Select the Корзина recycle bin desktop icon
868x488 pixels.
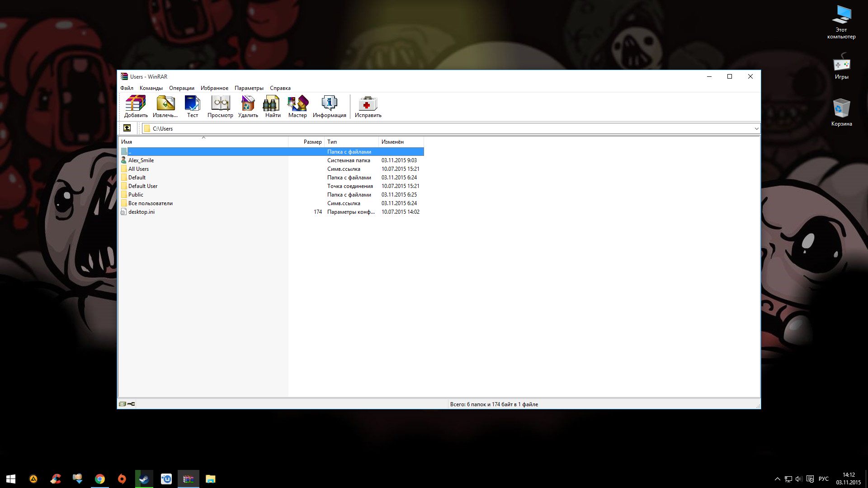coord(841,113)
